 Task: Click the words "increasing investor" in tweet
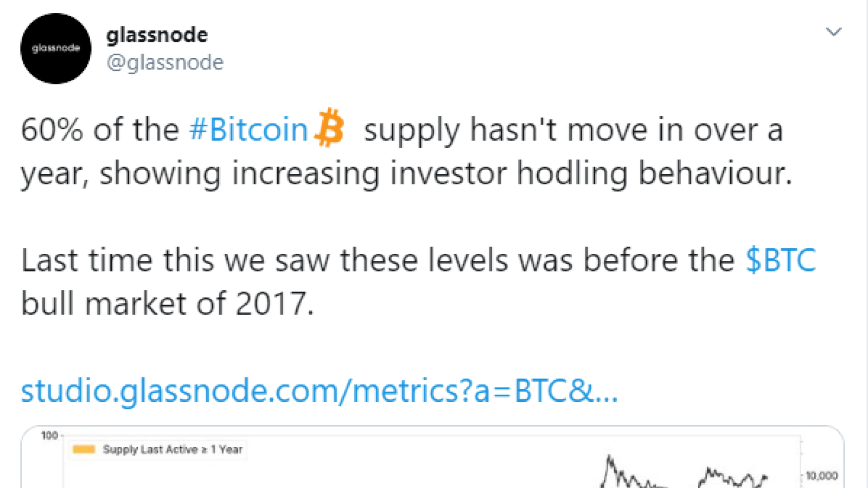pos(369,175)
